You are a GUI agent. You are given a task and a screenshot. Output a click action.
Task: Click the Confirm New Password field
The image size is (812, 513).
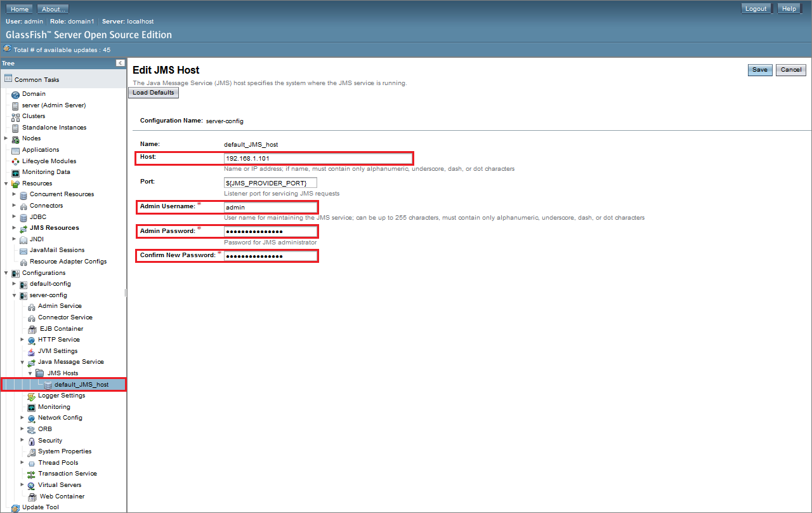270,256
